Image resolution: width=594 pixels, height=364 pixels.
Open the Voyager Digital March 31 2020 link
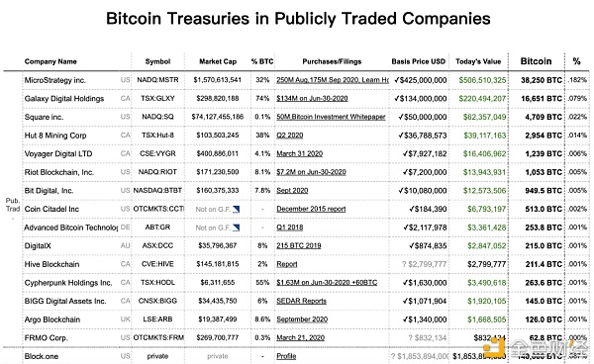pyautogui.click(x=299, y=153)
